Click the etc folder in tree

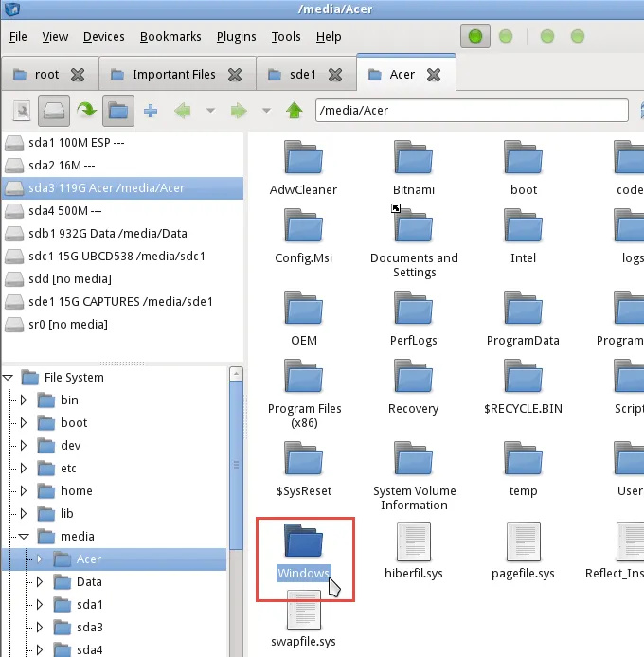68,469
